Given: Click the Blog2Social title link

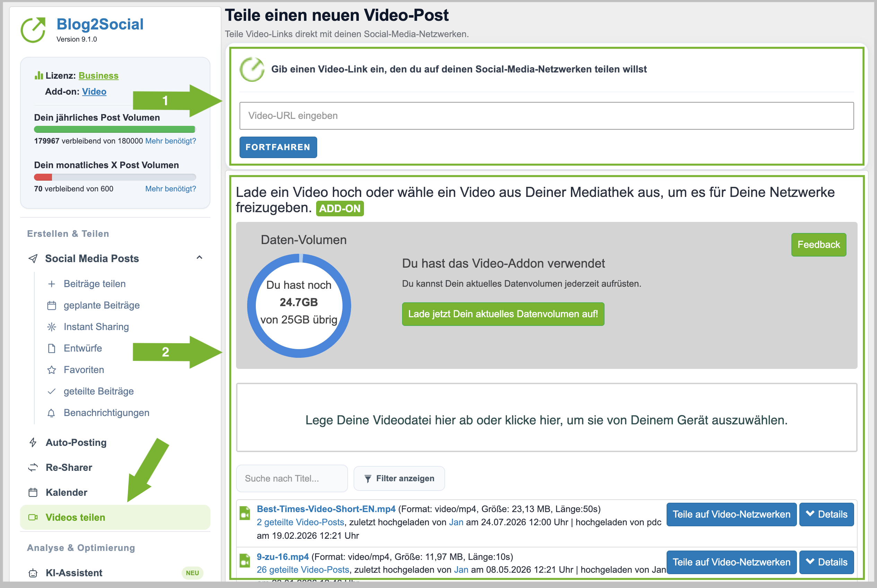Looking at the screenshot, I should click(x=100, y=24).
